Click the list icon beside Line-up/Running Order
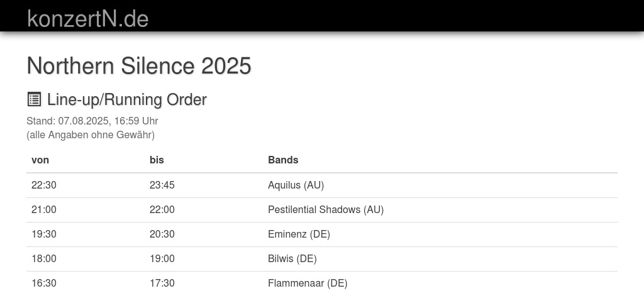Screen dimensions: 644x308 coord(34,99)
